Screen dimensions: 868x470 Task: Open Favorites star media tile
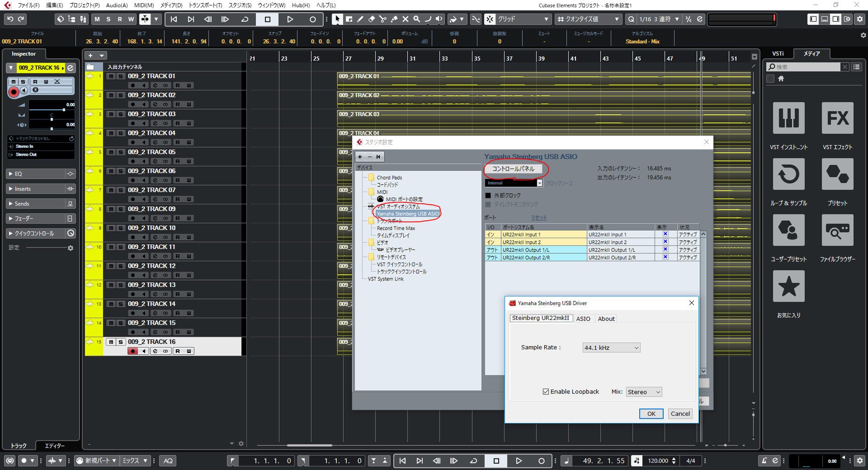(x=789, y=286)
